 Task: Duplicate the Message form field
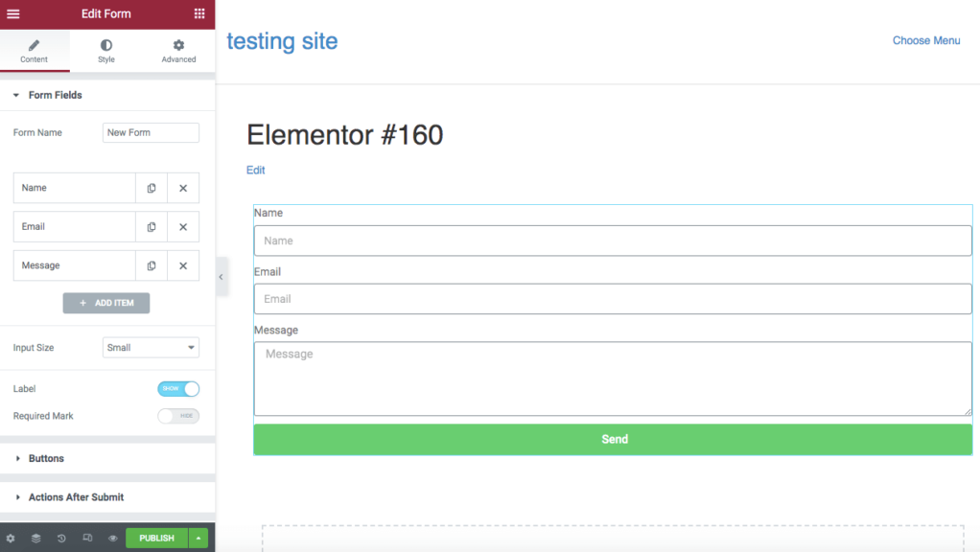point(152,265)
